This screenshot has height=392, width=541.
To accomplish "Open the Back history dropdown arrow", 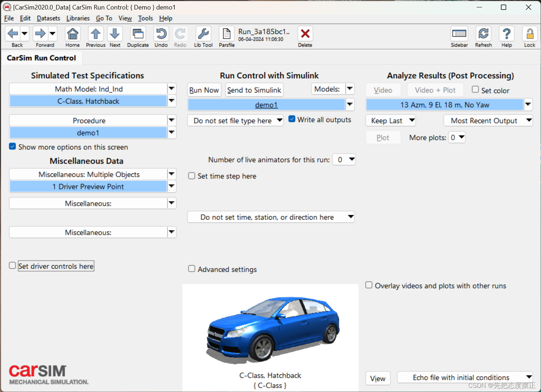I will (x=25, y=34).
